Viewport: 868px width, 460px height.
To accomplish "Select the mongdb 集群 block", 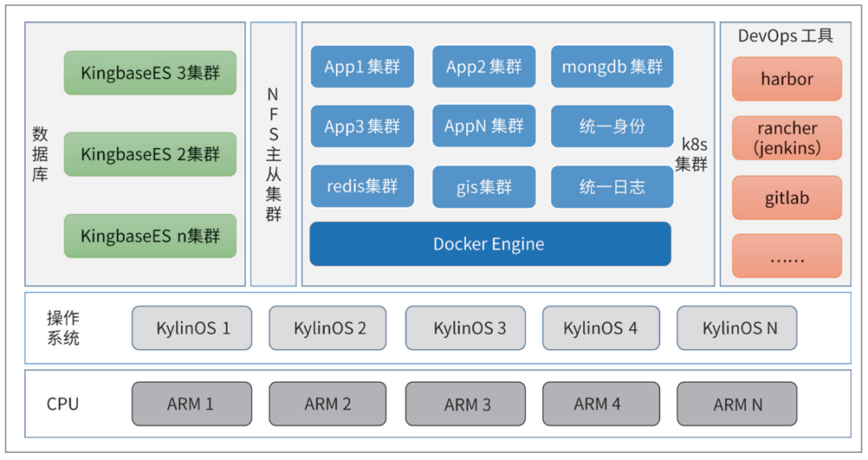I will point(612,67).
